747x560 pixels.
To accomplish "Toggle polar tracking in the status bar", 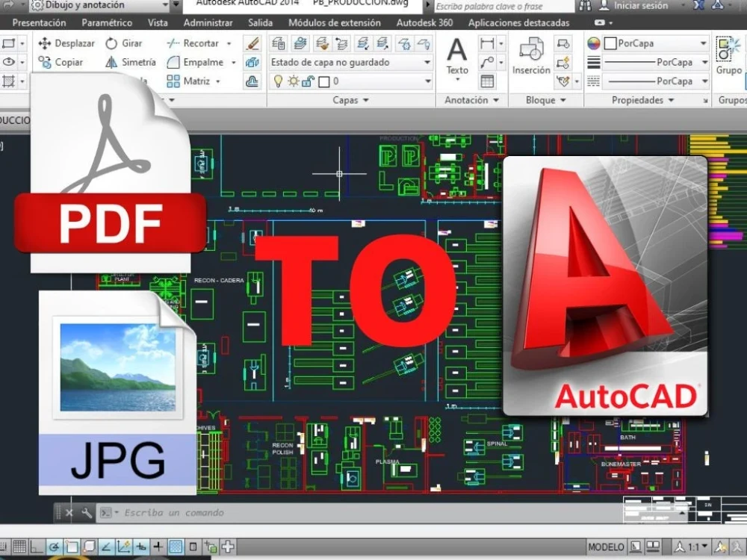I will (x=55, y=547).
